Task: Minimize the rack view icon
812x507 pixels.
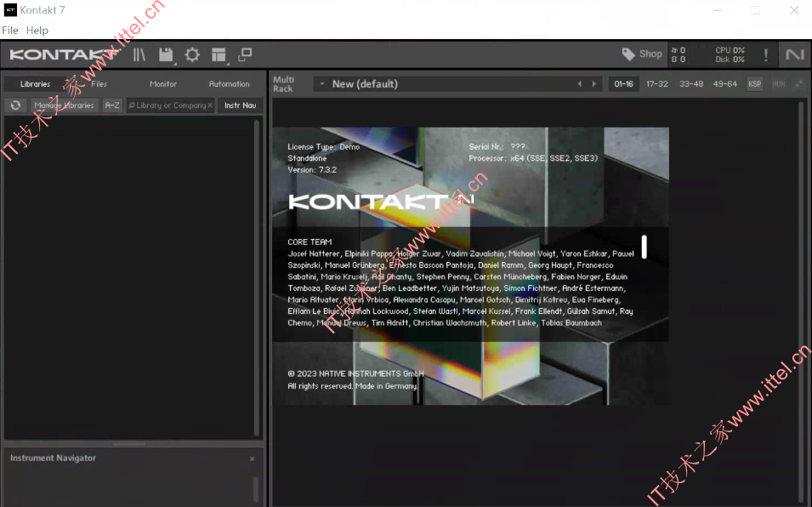Action: point(799,84)
